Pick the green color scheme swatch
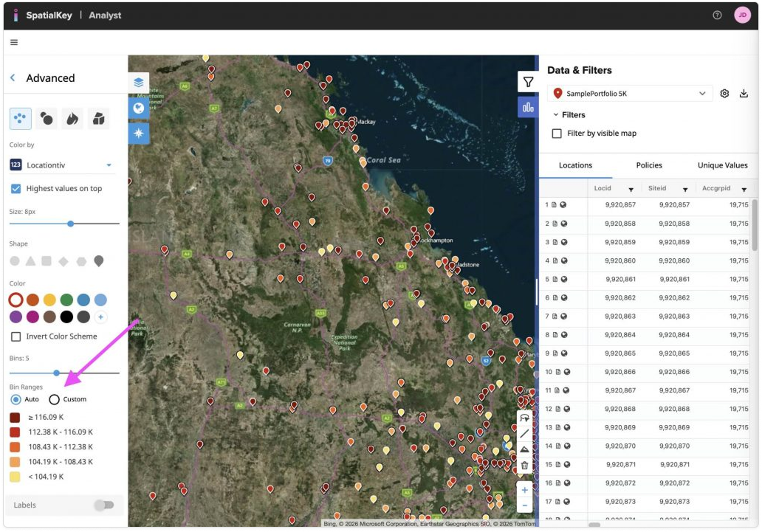Screen dimensions: 762x532 click(66, 300)
